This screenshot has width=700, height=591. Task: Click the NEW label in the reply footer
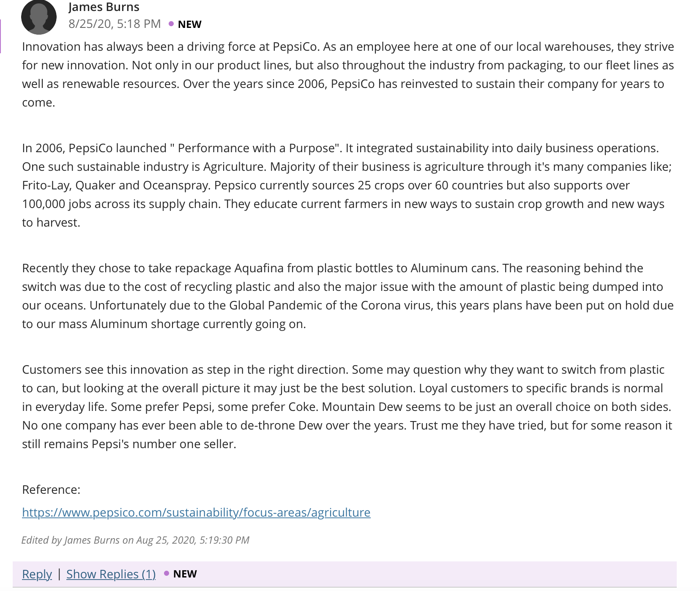(185, 574)
